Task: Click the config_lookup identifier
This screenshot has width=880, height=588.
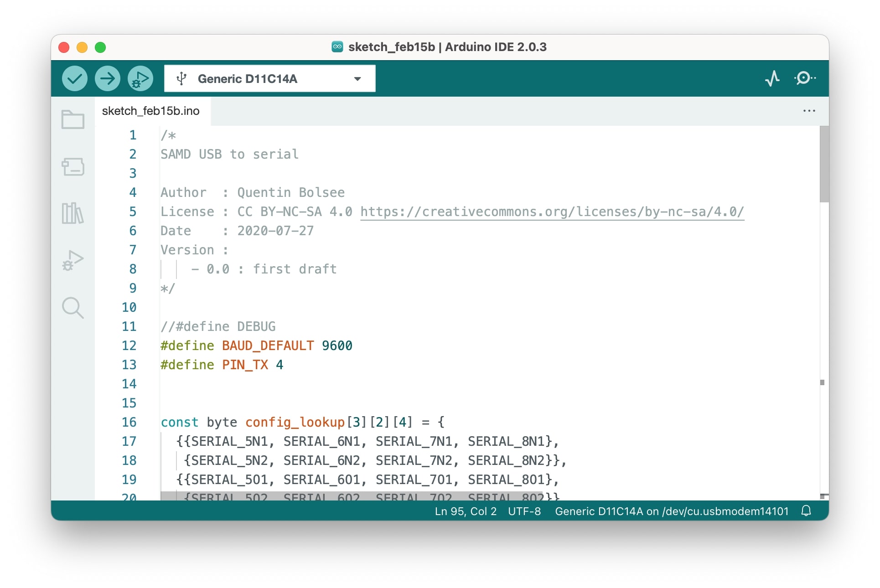Action: pyautogui.click(x=295, y=422)
